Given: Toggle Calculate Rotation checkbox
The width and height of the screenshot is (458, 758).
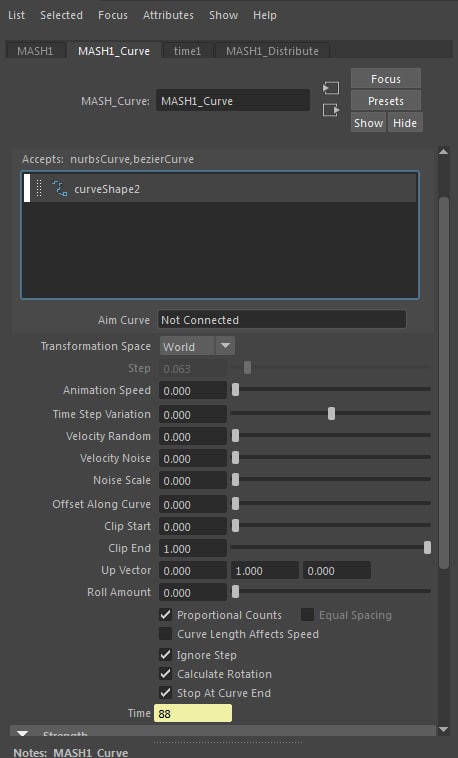Looking at the screenshot, I should click(165, 673).
